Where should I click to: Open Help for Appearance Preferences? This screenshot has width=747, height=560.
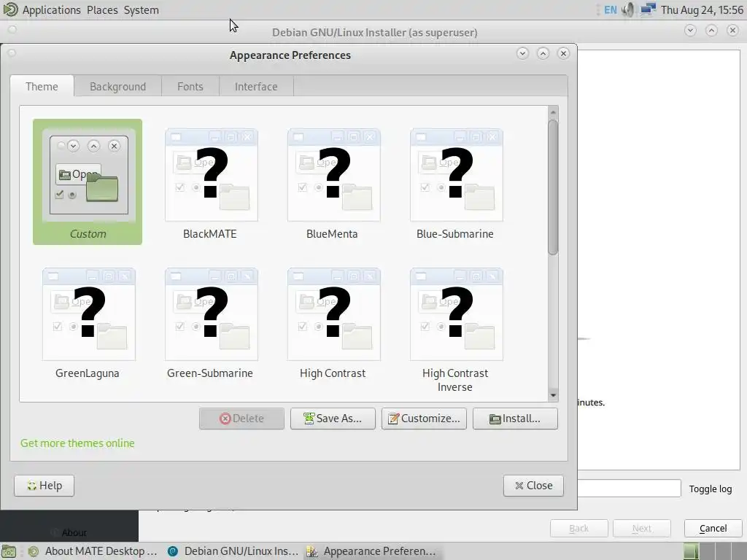tap(44, 486)
